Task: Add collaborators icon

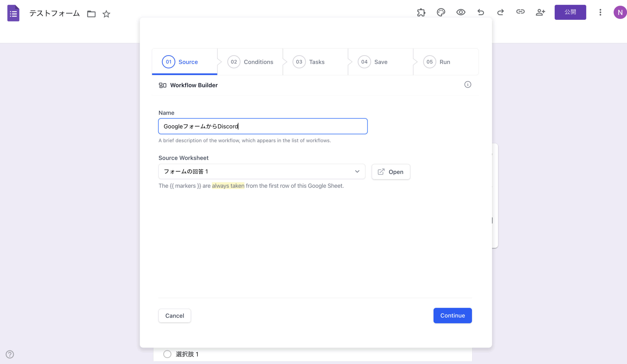Action: [x=540, y=12]
